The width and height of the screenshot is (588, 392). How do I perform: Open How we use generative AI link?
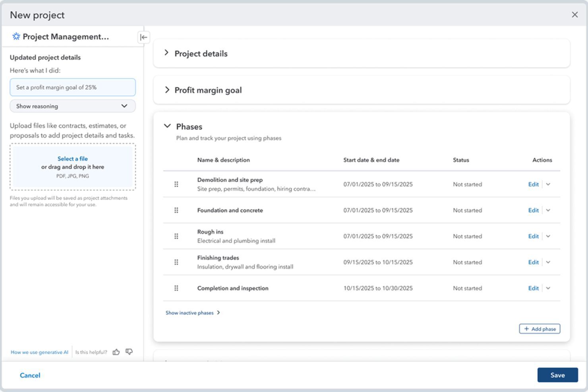pyautogui.click(x=39, y=352)
